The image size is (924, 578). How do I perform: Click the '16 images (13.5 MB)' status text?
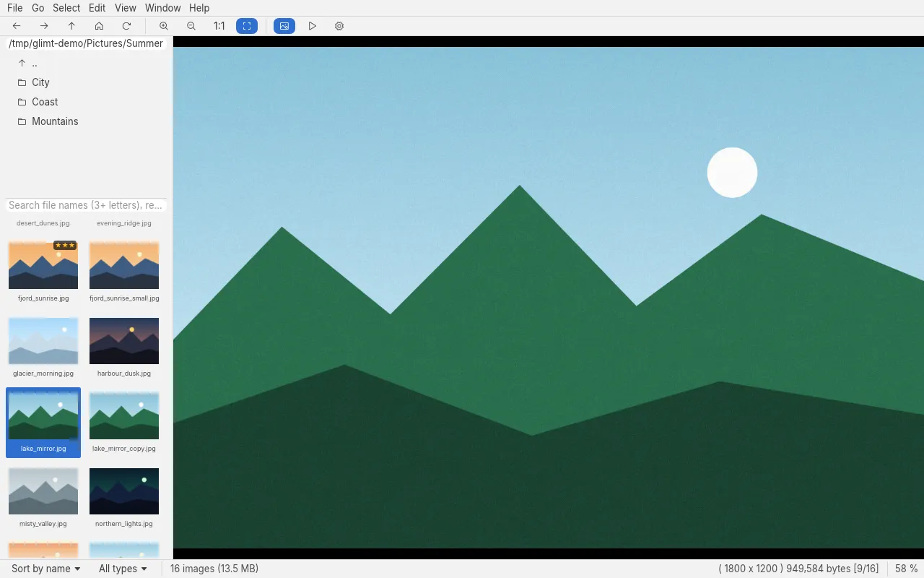click(214, 569)
